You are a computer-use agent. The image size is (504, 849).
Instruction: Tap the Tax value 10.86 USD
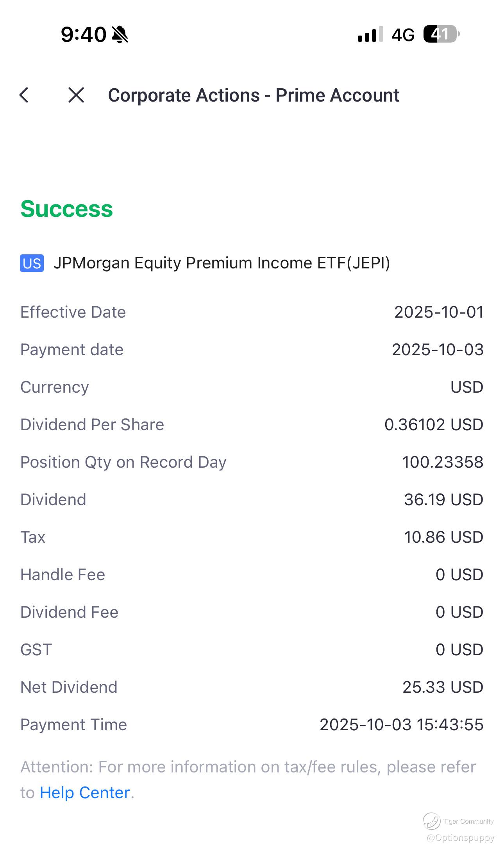pos(443,537)
